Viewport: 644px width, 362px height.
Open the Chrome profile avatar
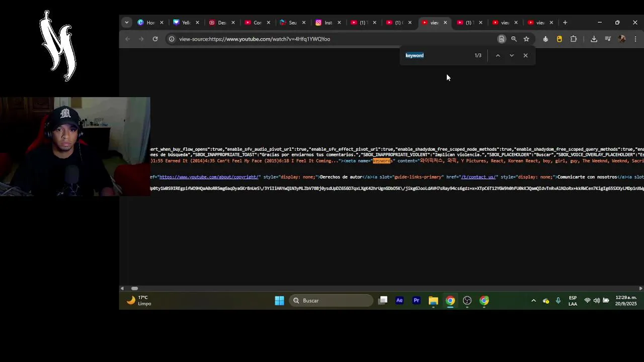coord(622,39)
